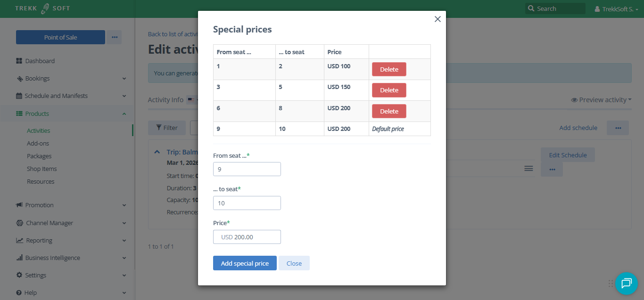
Task: Click the live chat bubble icon
Action: 626,283
